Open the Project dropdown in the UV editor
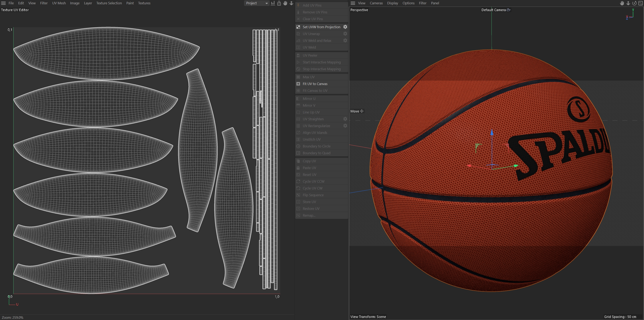Screen dimensions: 644x320 (x=257, y=3)
